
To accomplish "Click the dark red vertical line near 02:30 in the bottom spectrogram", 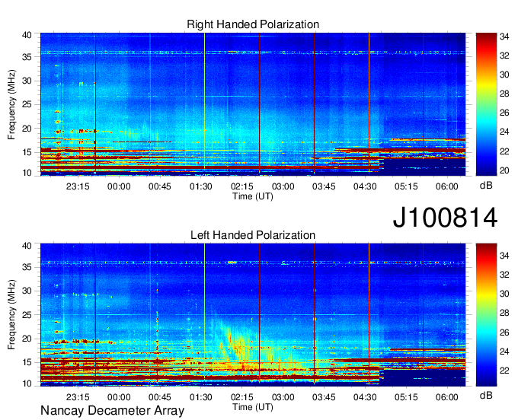I will click(259, 313).
